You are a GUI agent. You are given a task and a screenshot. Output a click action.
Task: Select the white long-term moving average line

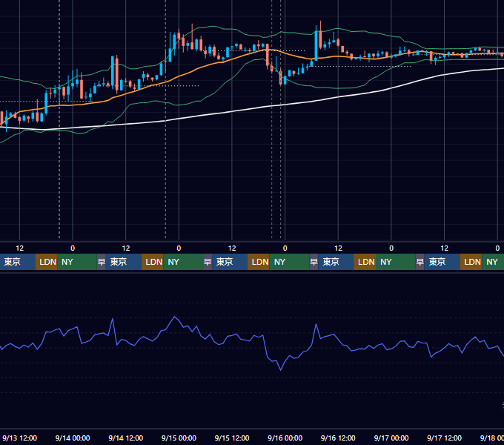[231, 111]
